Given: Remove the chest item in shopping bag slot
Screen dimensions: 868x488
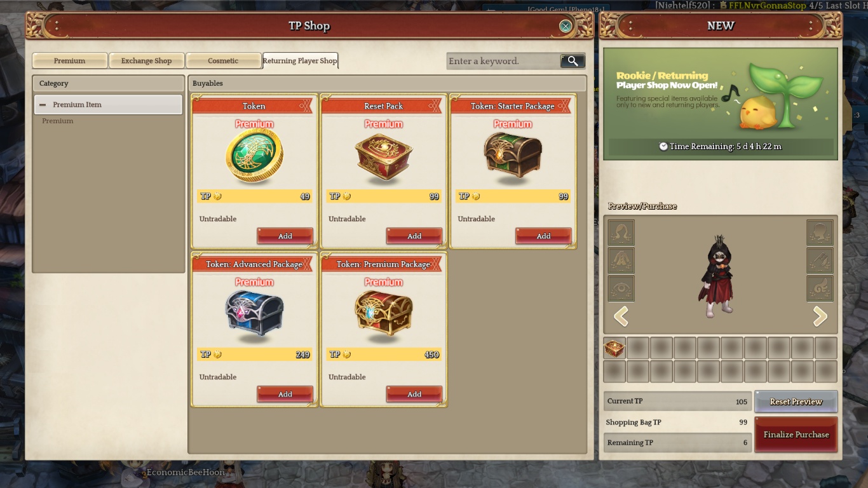Looking at the screenshot, I should 614,348.
